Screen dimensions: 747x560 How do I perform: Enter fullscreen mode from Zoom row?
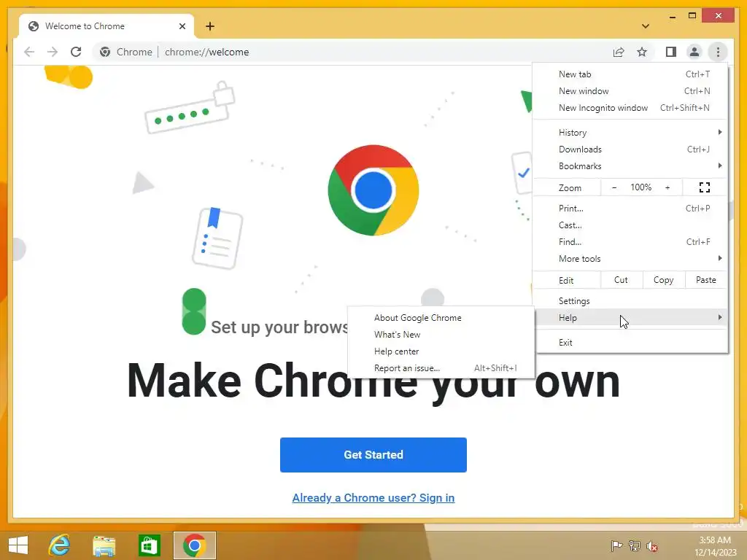pos(705,187)
